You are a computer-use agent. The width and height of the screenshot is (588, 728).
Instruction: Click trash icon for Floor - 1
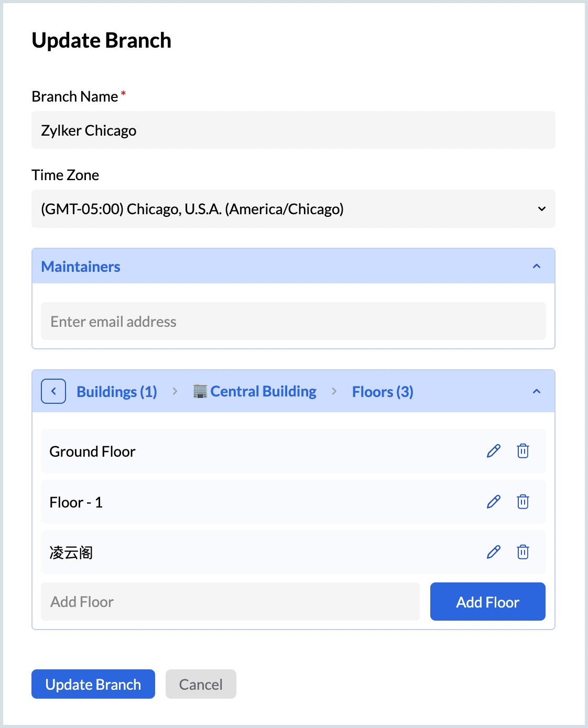pos(522,502)
